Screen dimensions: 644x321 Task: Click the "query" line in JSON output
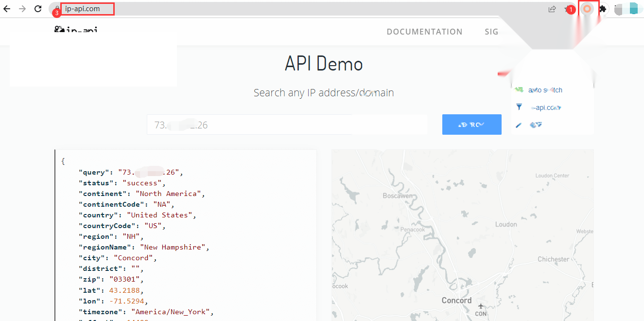(x=131, y=172)
